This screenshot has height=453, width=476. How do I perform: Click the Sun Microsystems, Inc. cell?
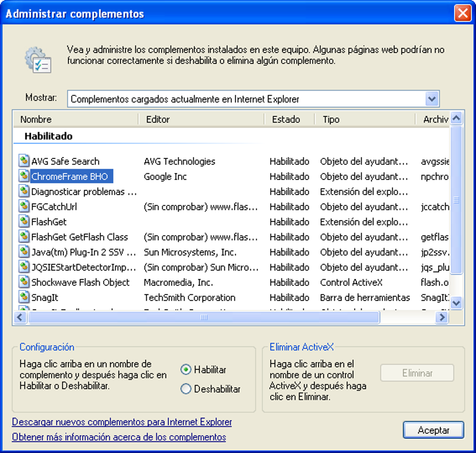click(190, 252)
